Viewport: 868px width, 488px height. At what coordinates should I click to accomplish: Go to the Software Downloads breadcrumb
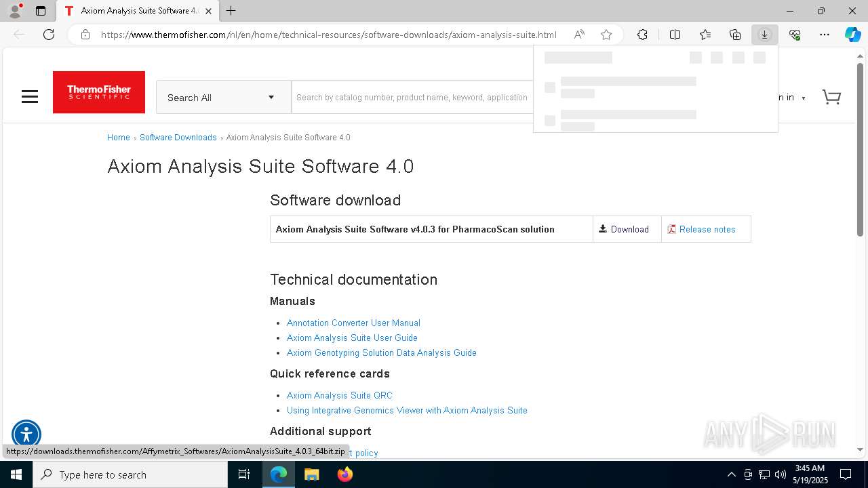coord(178,137)
